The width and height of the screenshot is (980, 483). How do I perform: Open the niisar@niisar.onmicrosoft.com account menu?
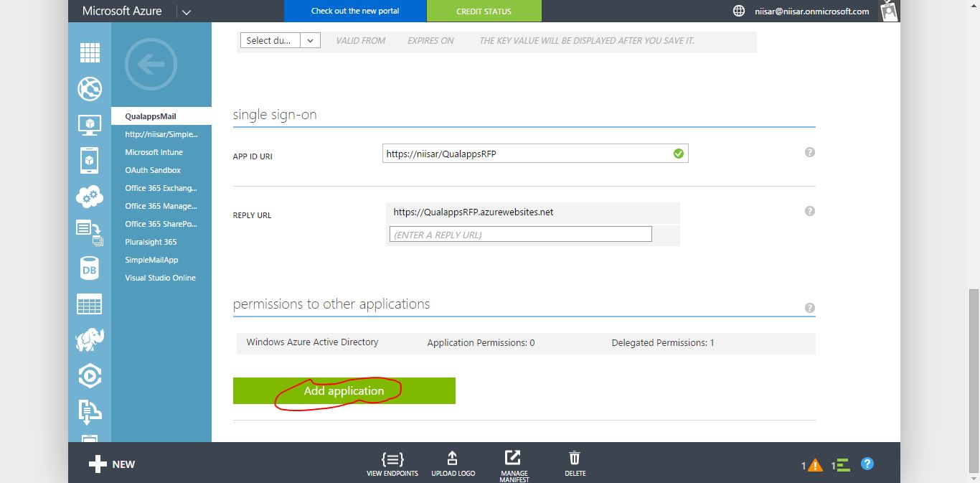pos(812,11)
